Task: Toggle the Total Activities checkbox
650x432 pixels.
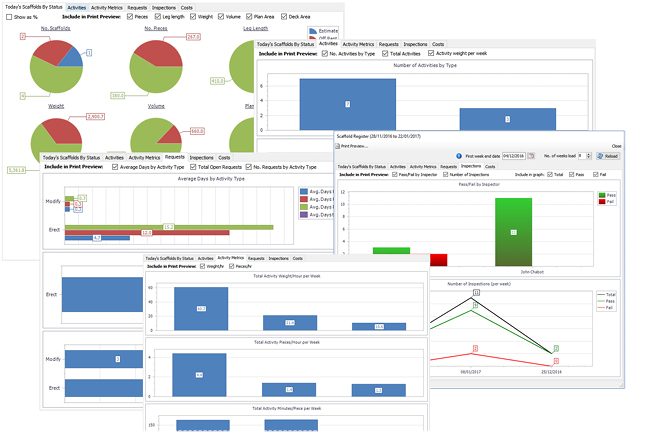Action: coord(385,53)
